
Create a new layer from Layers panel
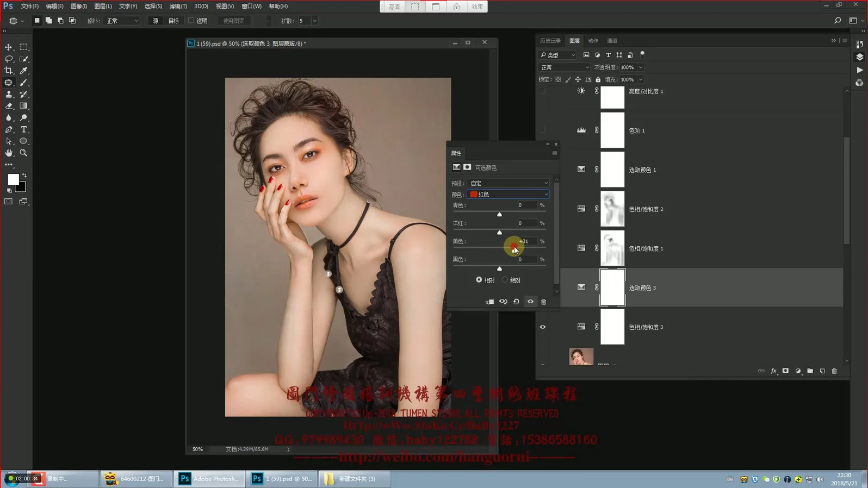point(822,371)
